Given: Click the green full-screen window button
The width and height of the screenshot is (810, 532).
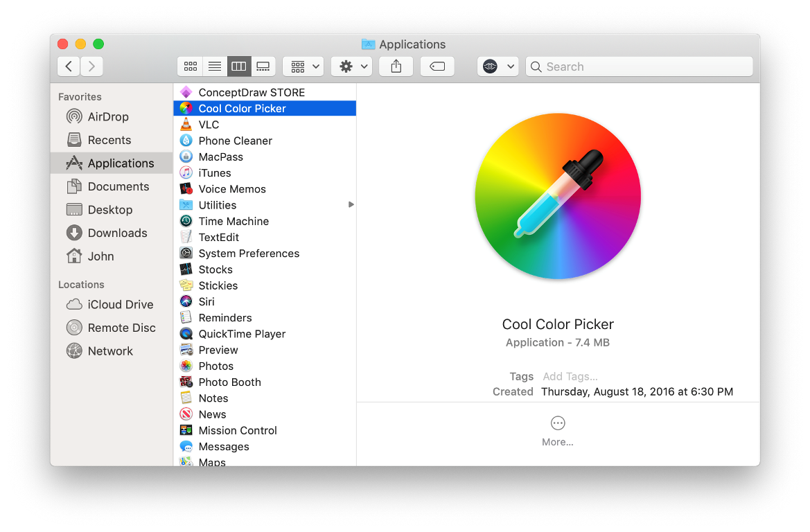Looking at the screenshot, I should 98,44.
